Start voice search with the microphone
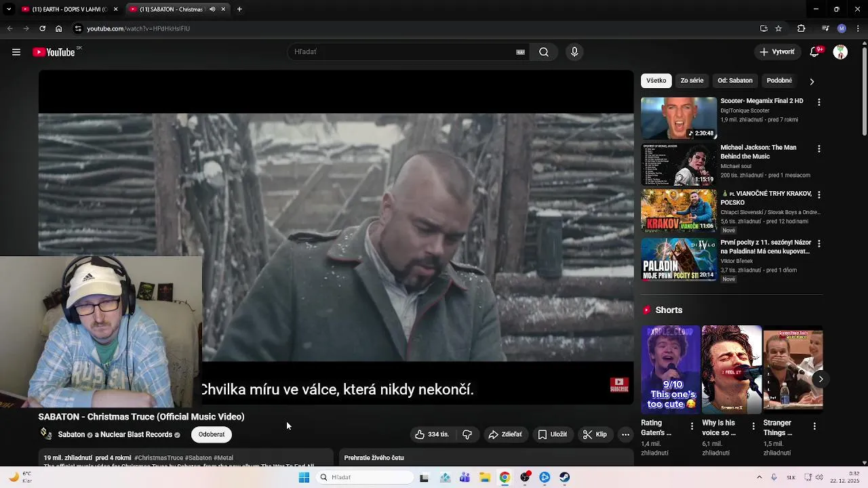Screen dimensions: 868x488 tap(574, 52)
